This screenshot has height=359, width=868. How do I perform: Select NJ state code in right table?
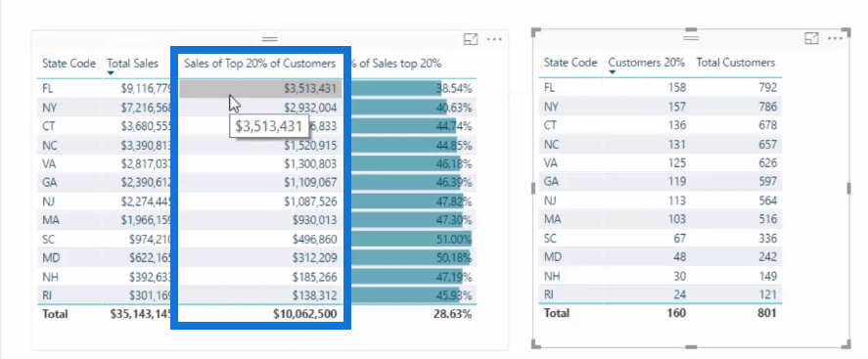(x=549, y=201)
